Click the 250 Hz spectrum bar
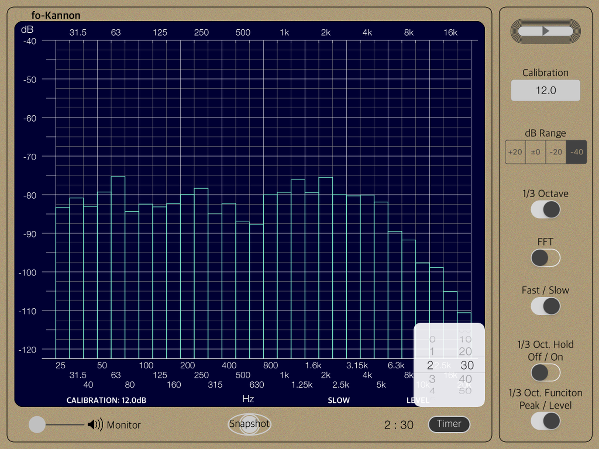 click(x=201, y=273)
